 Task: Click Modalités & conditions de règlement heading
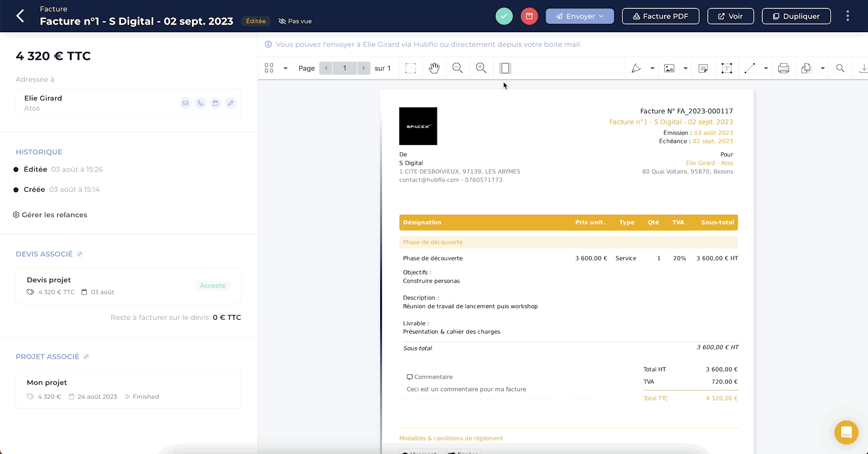click(x=451, y=438)
